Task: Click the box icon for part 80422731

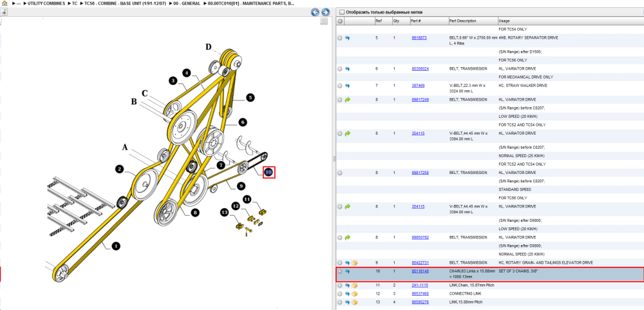Action: point(354,263)
